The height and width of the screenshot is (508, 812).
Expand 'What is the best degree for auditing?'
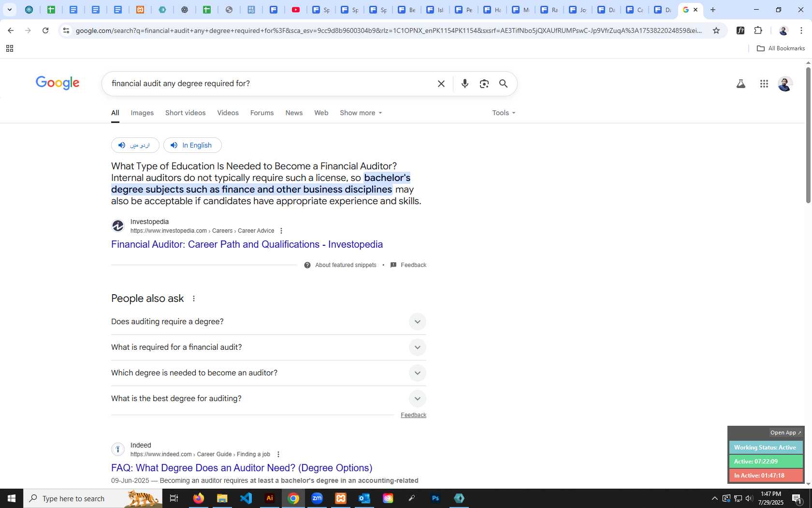click(269, 399)
